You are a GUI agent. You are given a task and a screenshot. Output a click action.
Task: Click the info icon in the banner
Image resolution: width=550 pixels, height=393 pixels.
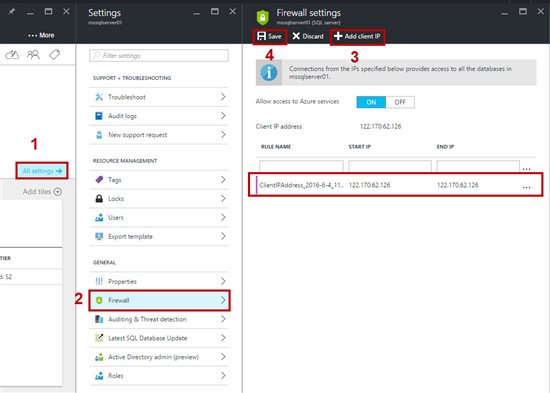click(x=269, y=73)
